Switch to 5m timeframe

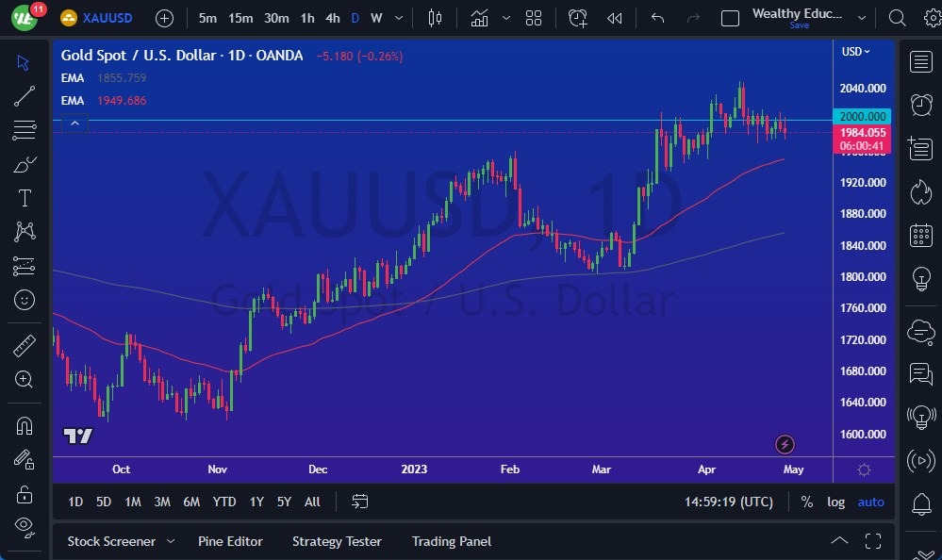point(207,18)
